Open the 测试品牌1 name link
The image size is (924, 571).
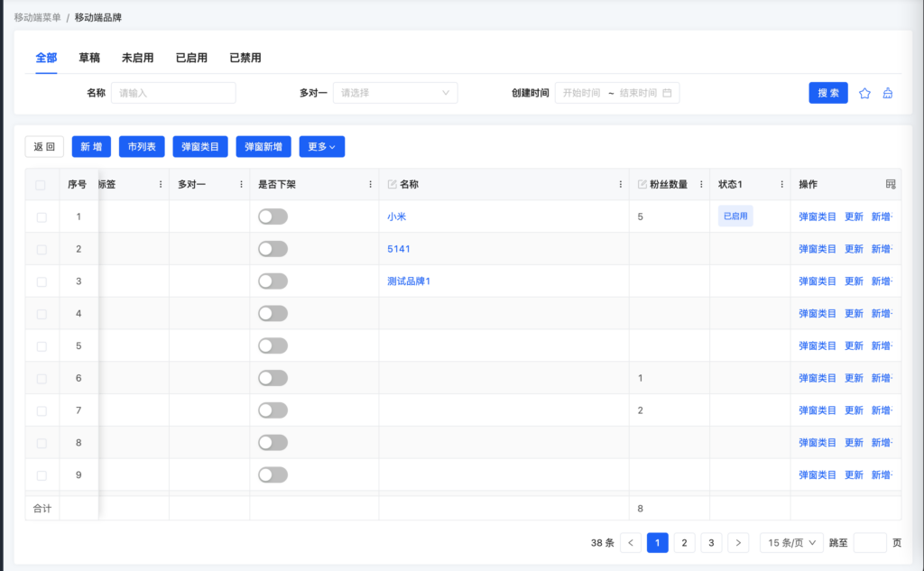point(409,281)
